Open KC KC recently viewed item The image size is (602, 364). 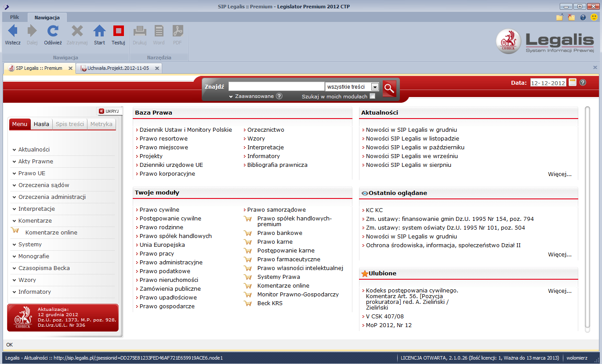(x=374, y=210)
